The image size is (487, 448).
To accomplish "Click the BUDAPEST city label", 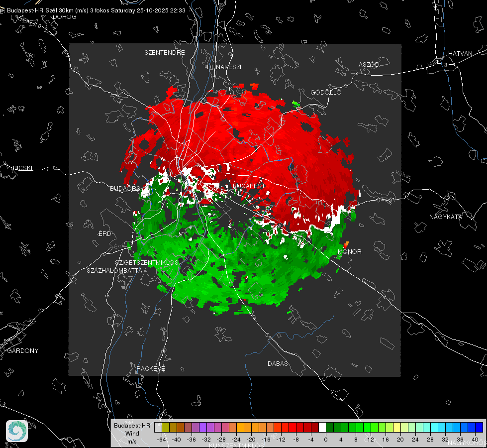I will [x=249, y=186].
